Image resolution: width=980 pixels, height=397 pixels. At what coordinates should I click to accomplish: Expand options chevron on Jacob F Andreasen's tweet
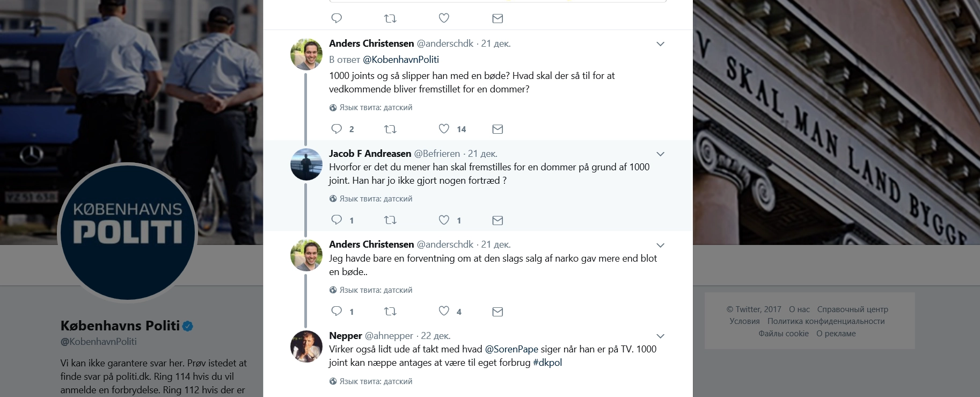coord(661,154)
